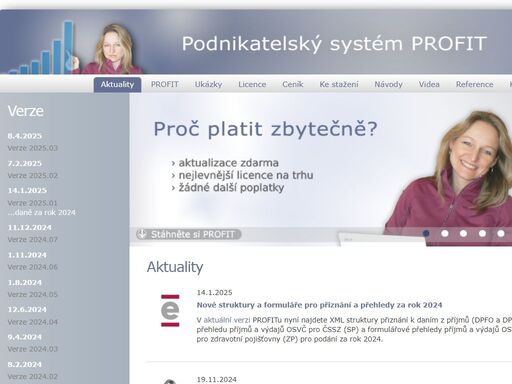Open the Aktuality tab
This screenshot has width=512, height=384.
point(117,85)
